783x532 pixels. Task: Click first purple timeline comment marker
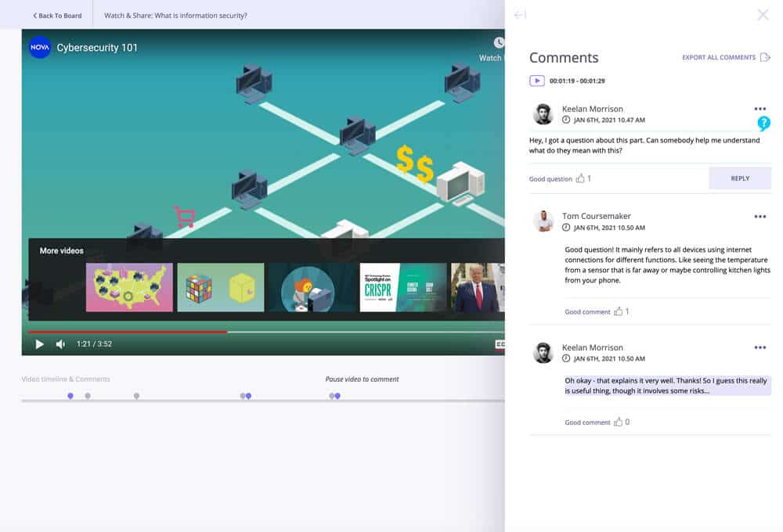click(x=70, y=396)
